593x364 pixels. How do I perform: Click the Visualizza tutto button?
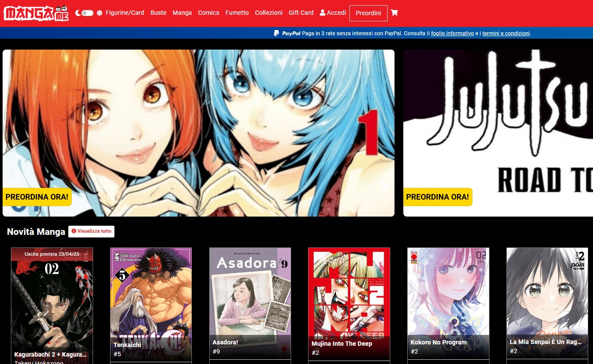click(x=91, y=231)
